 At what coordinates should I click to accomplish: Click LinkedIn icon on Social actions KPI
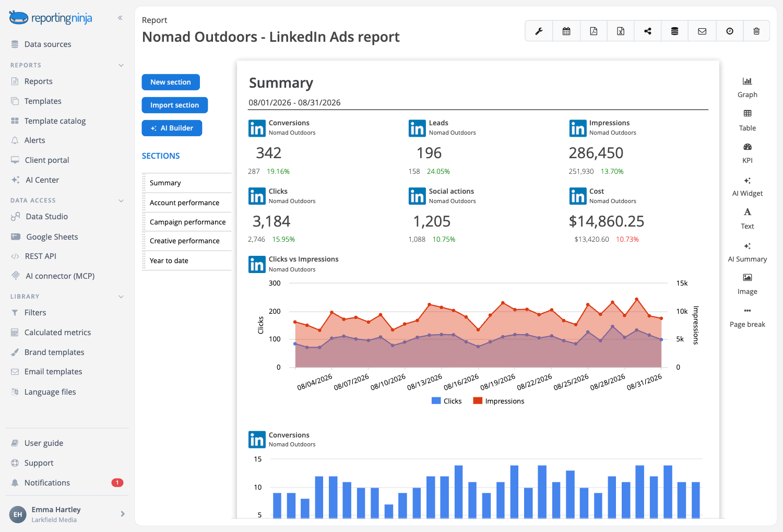[417, 196]
